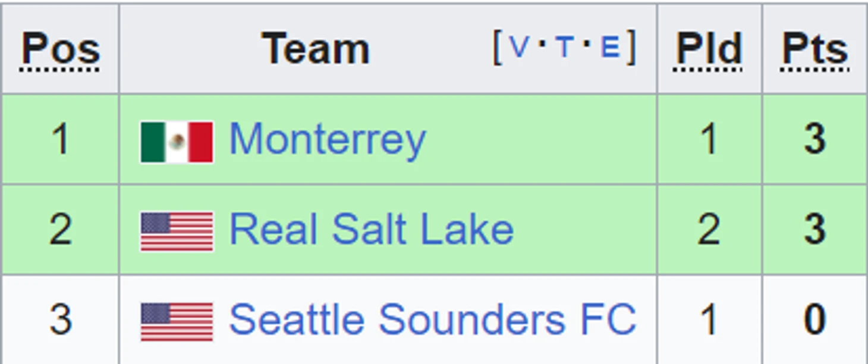The width and height of the screenshot is (868, 364).
Task: Click the Pos column header
Action: 61,49
